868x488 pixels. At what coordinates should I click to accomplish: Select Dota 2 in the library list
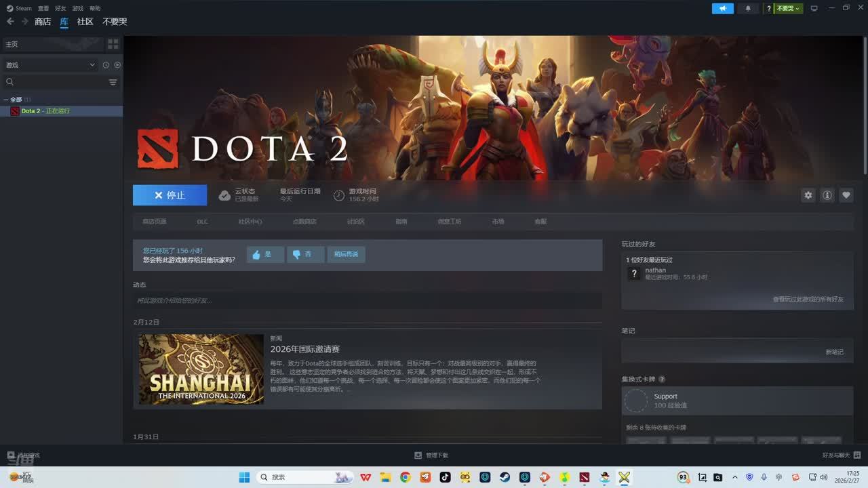[62, 111]
